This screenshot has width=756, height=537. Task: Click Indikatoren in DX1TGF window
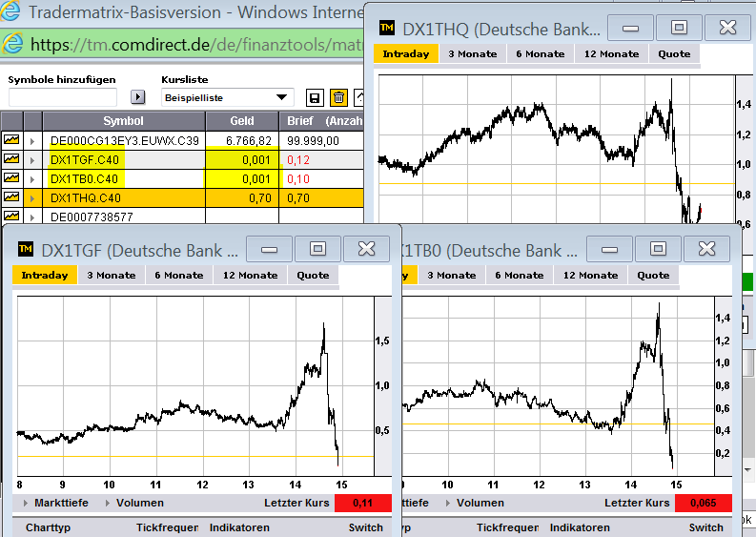tap(239, 527)
